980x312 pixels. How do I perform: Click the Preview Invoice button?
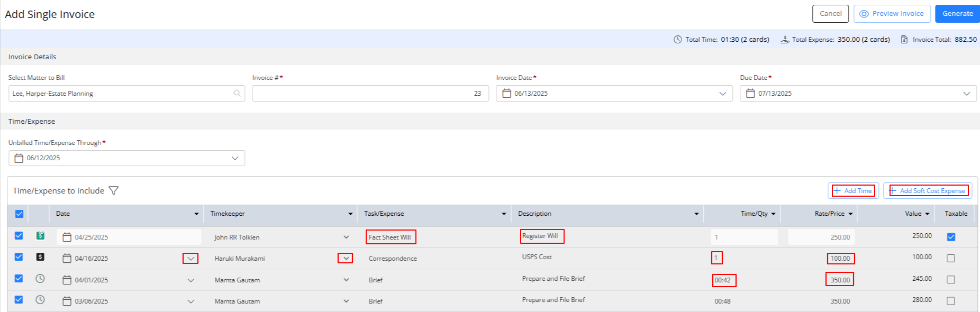click(x=892, y=14)
